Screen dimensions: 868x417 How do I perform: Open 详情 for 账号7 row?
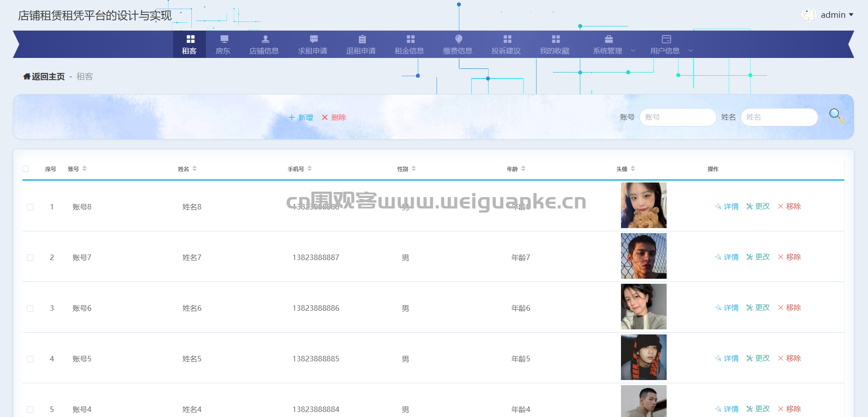[x=727, y=257]
